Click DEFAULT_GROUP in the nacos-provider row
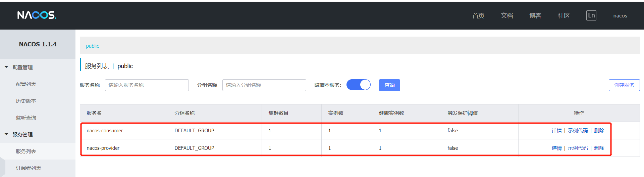 [x=194, y=148]
